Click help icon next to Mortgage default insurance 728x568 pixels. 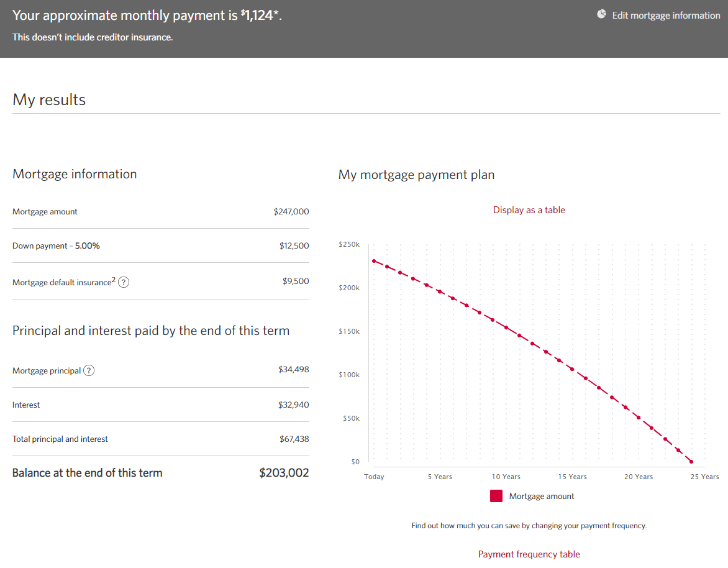[x=124, y=282]
